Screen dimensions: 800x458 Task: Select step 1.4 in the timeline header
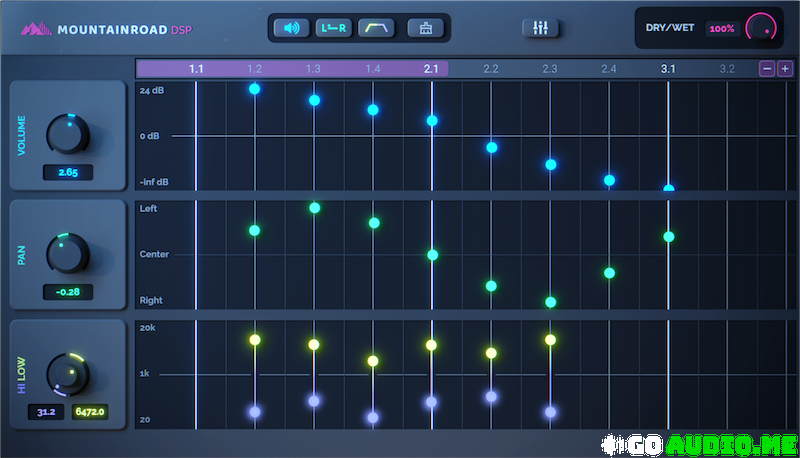coord(372,69)
